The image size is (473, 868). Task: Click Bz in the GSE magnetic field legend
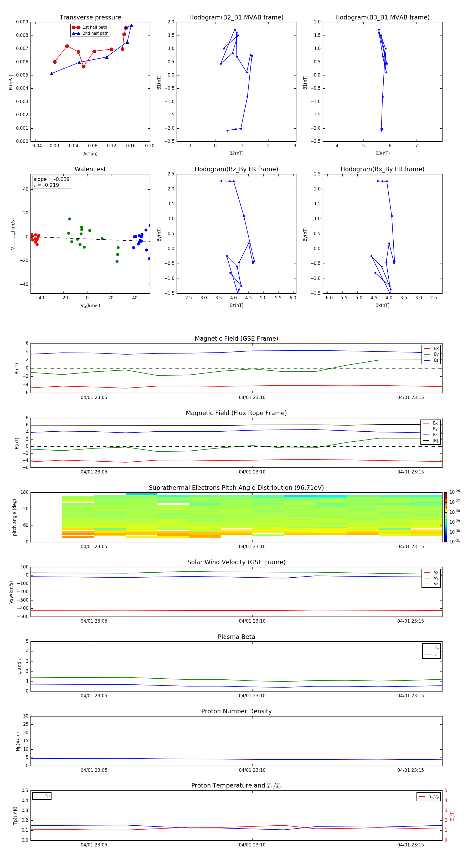pyautogui.click(x=431, y=360)
